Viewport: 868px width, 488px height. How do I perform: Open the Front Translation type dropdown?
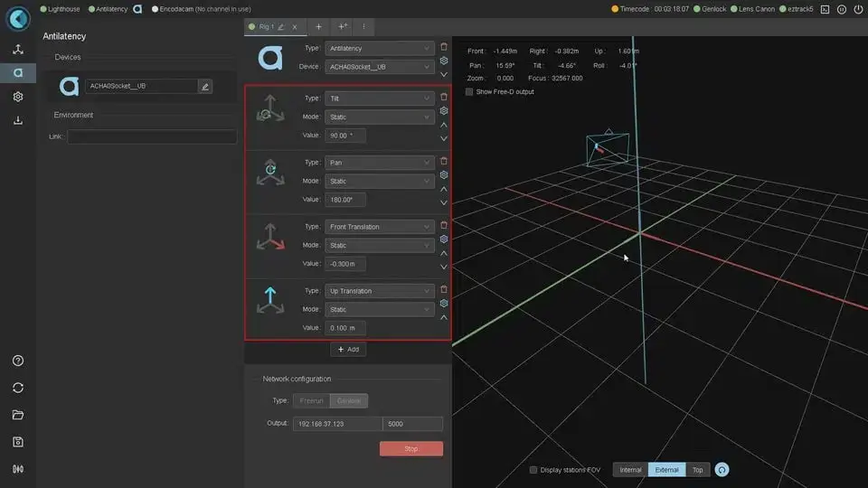coord(380,227)
